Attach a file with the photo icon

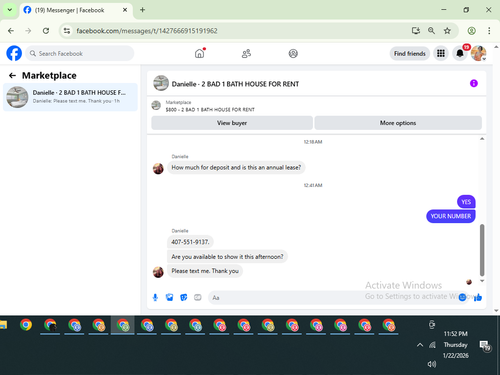169,297
